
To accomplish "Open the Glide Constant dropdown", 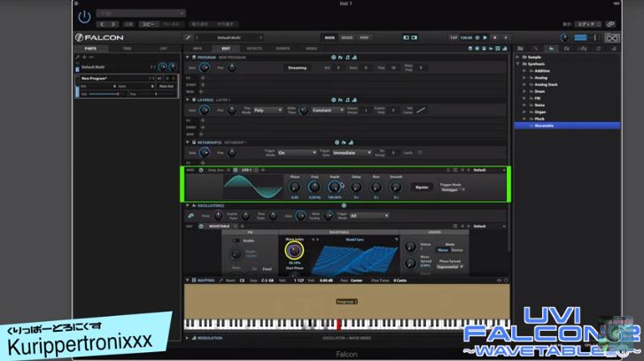I will [x=328, y=111].
